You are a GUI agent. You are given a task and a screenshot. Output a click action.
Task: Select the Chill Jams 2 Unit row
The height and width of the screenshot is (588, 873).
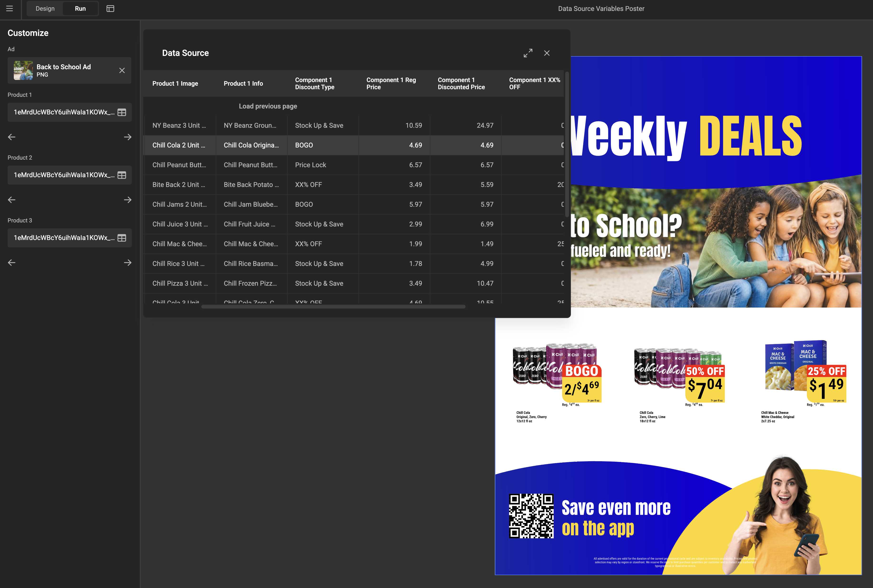tap(354, 204)
